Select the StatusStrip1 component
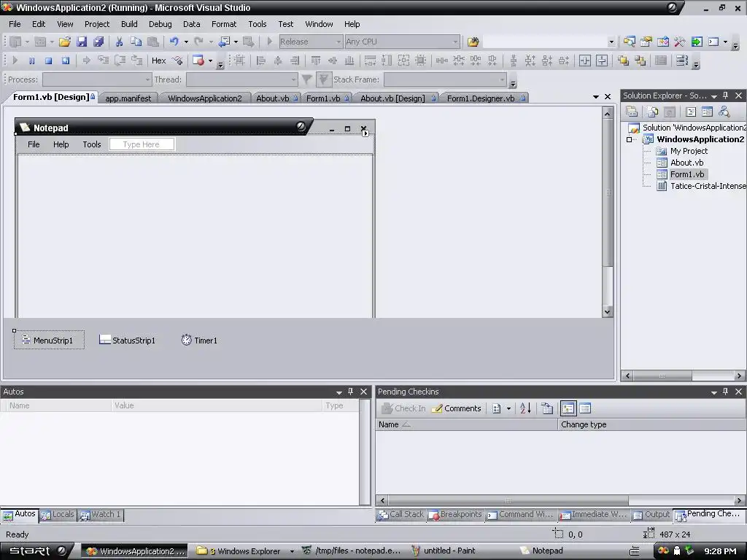Viewport: 747px width, 560px height. tap(127, 340)
